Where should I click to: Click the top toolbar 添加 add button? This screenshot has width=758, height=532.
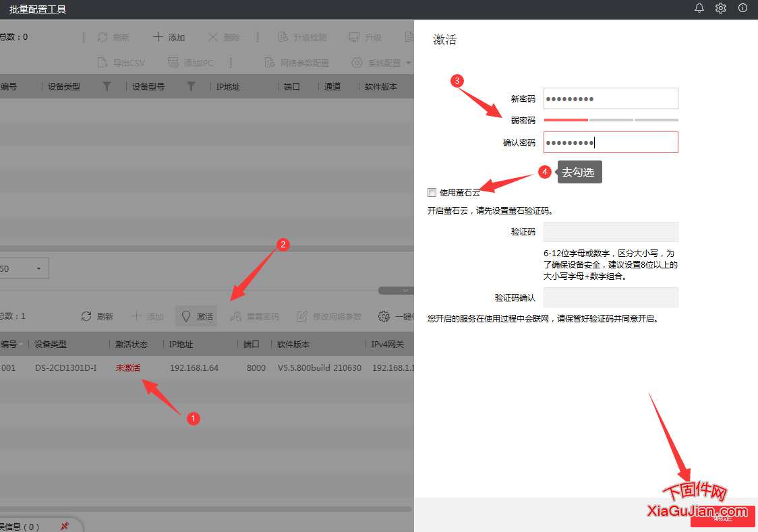click(169, 37)
